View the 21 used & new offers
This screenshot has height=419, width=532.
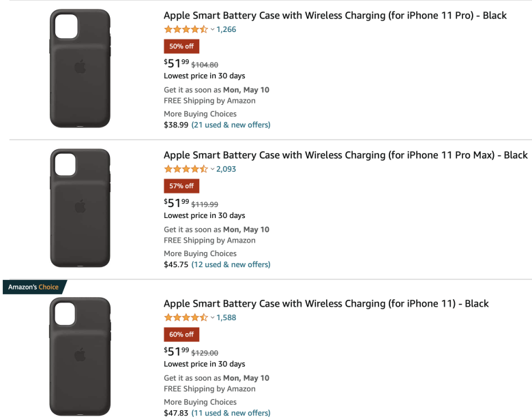point(231,125)
